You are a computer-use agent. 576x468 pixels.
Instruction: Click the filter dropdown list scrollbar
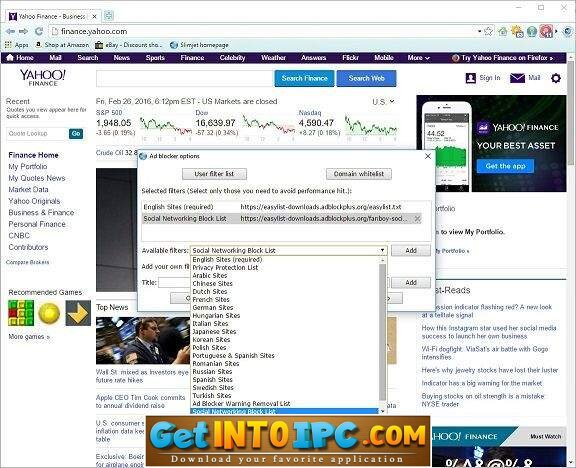[382, 333]
